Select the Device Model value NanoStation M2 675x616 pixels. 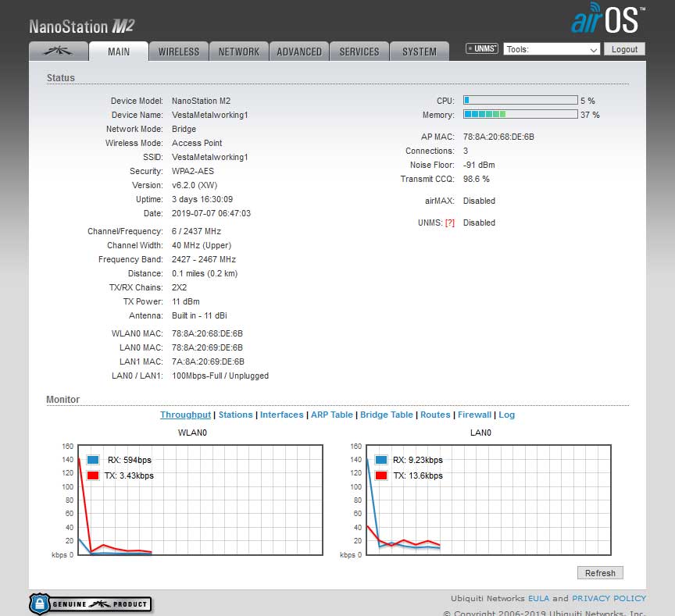201,101
